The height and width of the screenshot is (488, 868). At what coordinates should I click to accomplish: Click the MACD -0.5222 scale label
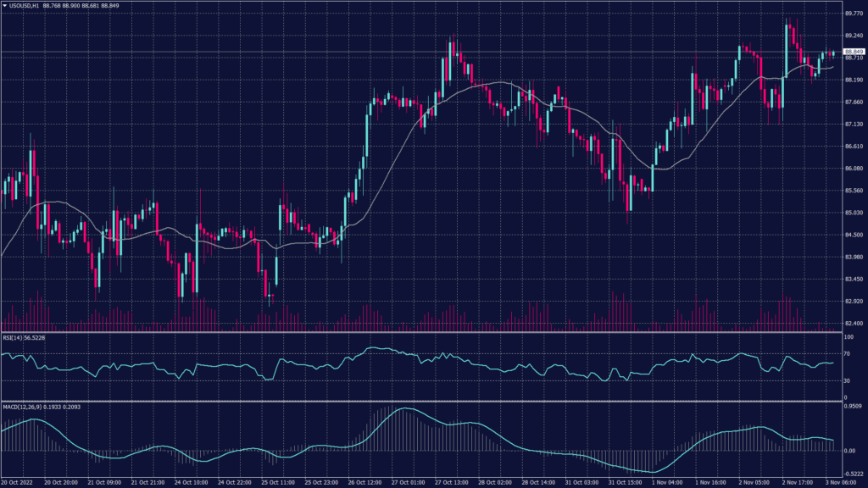[x=851, y=474]
